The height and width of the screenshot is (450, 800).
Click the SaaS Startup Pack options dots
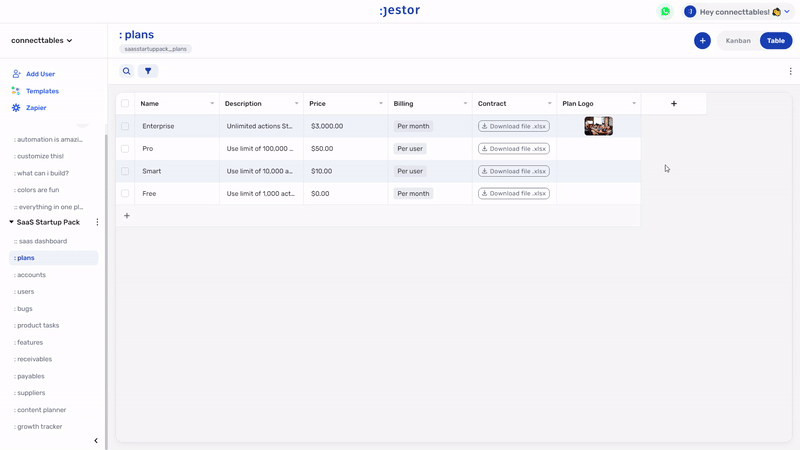point(97,222)
